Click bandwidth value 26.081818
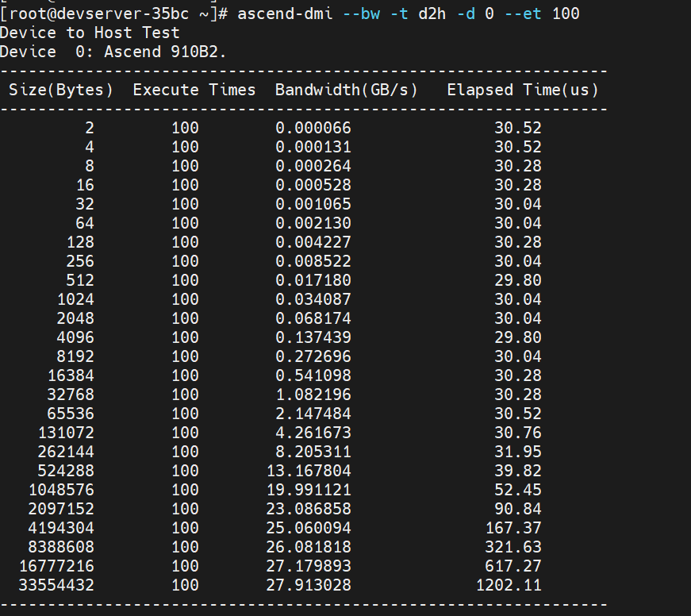Viewport: 691px width, 616px height. click(309, 547)
